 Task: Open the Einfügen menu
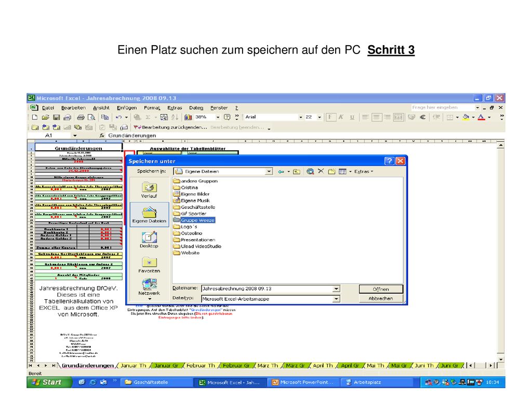[x=127, y=108]
